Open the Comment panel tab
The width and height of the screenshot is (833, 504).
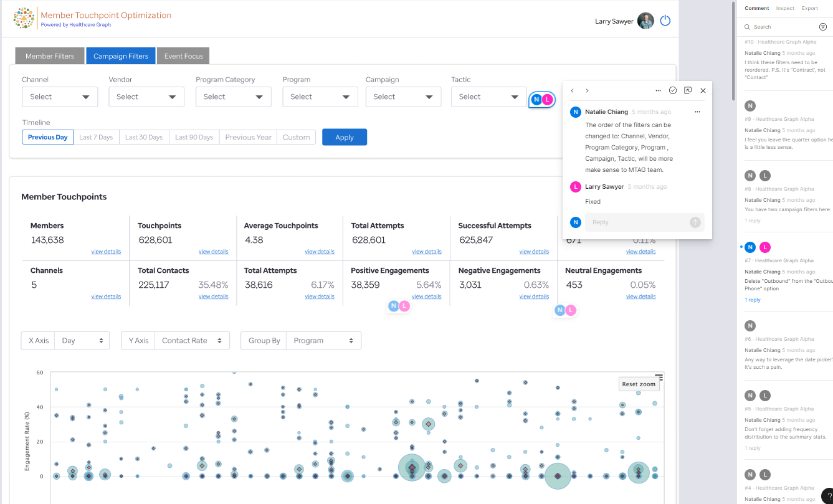pos(756,8)
